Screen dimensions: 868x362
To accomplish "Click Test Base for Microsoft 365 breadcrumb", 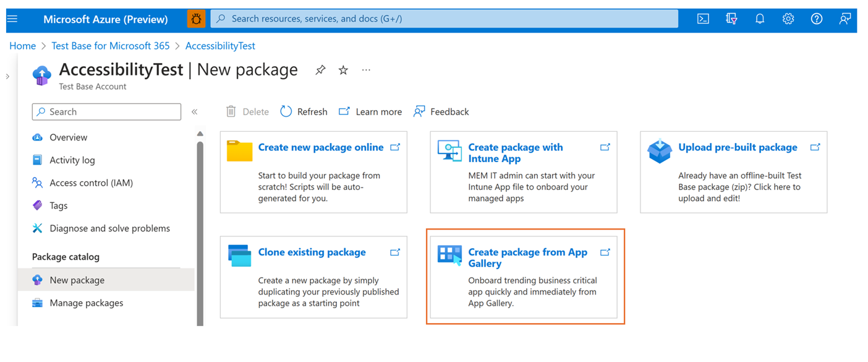I will pos(110,46).
